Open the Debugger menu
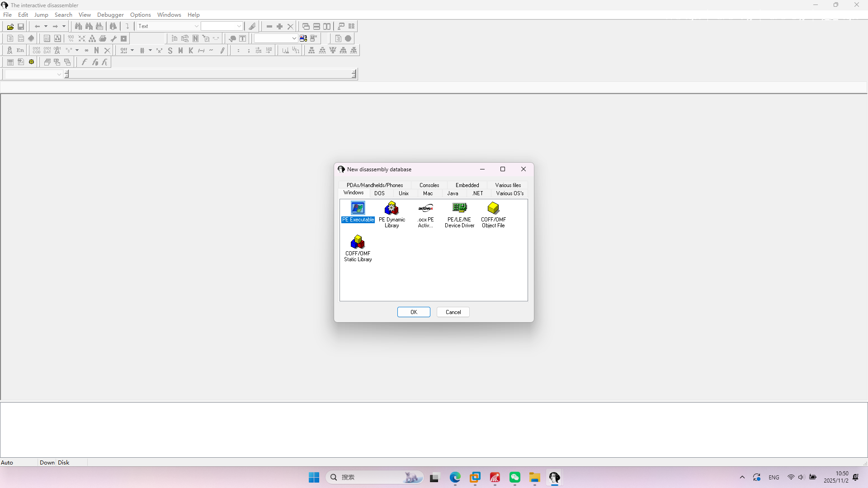Image resolution: width=868 pixels, height=488 pixels. 110,15
